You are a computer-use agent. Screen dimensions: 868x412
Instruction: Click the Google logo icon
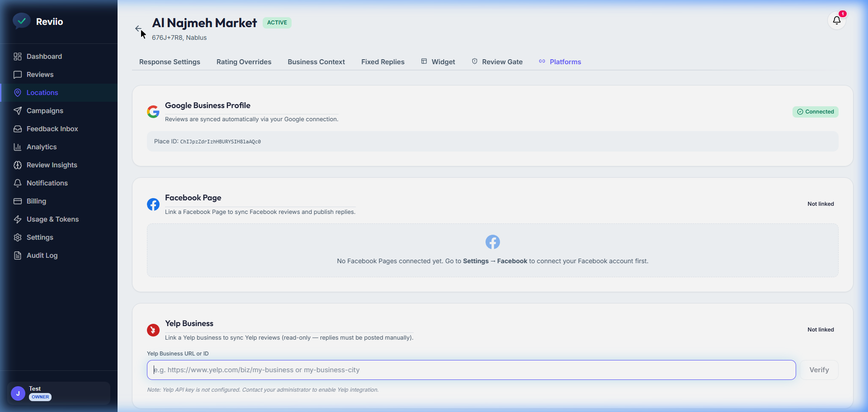pos(153,112)
